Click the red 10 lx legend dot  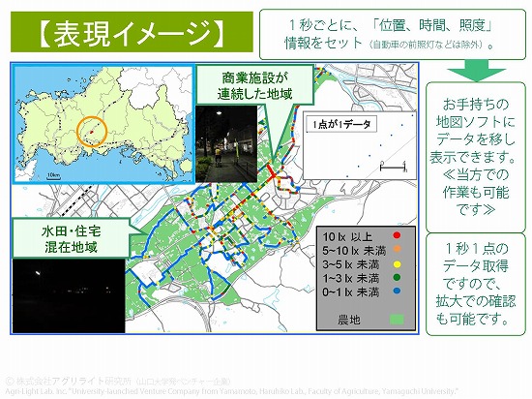coord(397,235)
